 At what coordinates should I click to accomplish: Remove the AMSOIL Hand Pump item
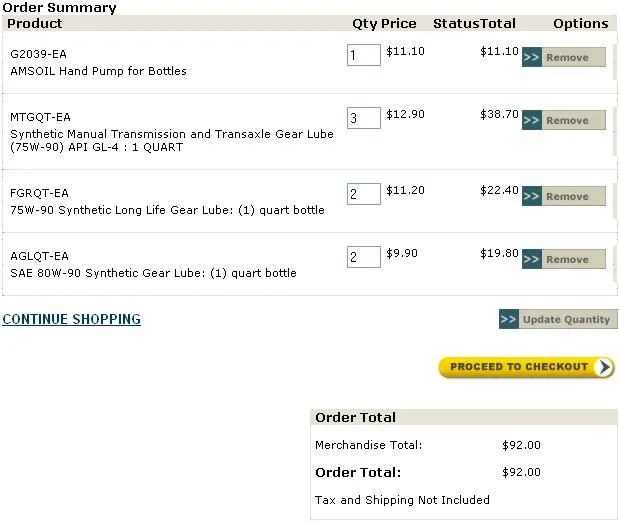pos(573,58)
